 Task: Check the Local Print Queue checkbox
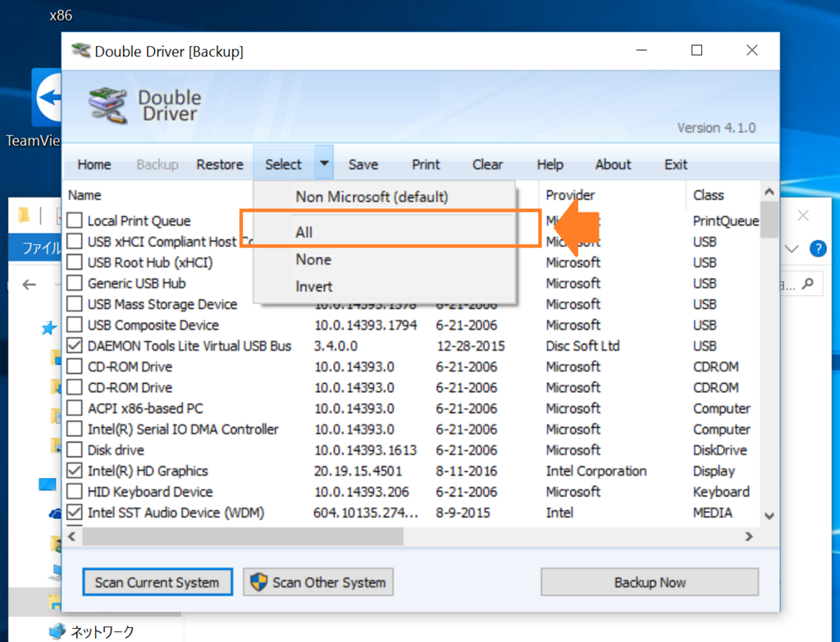(x=75, y=221)
